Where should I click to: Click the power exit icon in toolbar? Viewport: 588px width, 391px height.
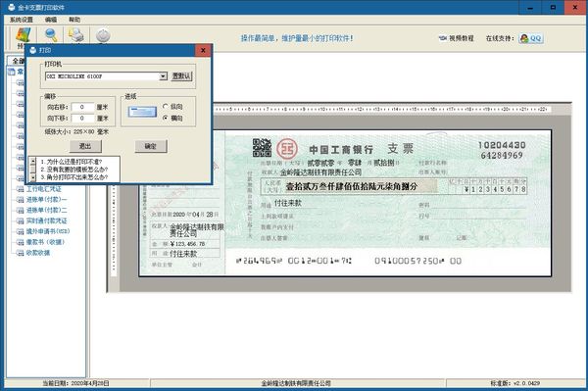pyautogui.click(x=103, y=35)
